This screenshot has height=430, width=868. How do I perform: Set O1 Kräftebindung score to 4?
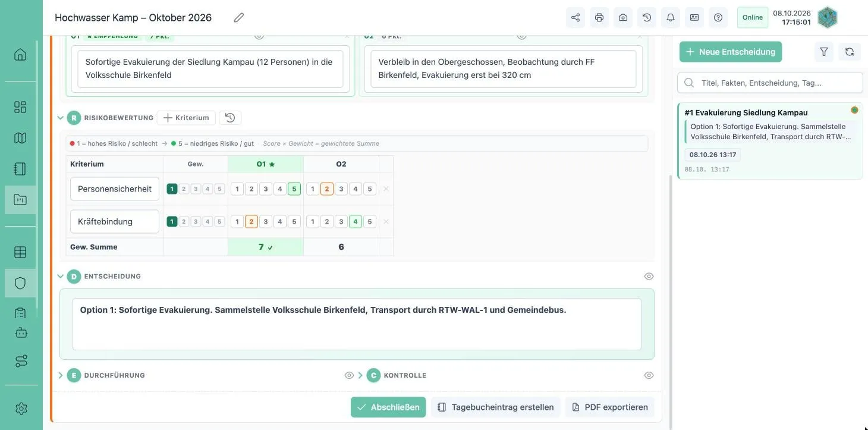(x=280, y=222)
